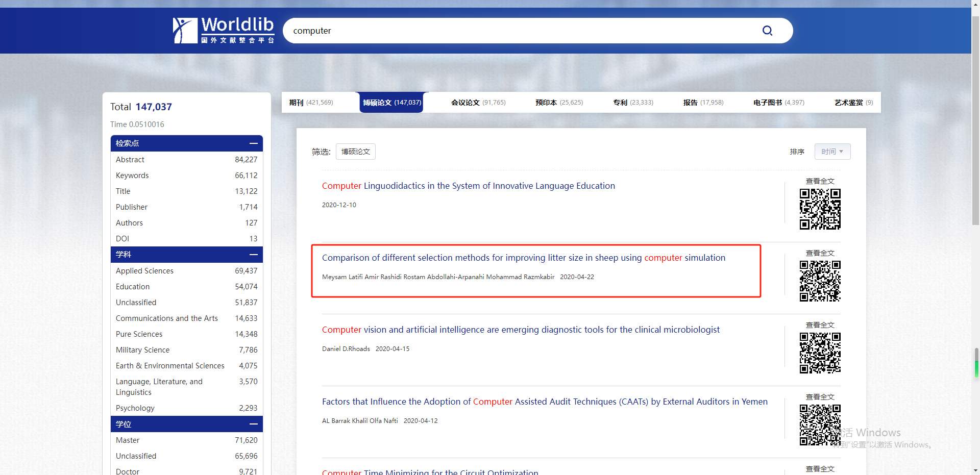This screenshot has height=475, width=980.
Task: Collapse the 学科 filter section
Action: [x=253, y=255]
